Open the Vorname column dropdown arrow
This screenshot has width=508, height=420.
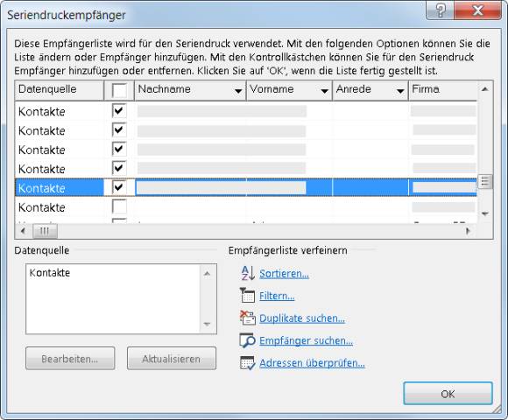pos(324,91)
